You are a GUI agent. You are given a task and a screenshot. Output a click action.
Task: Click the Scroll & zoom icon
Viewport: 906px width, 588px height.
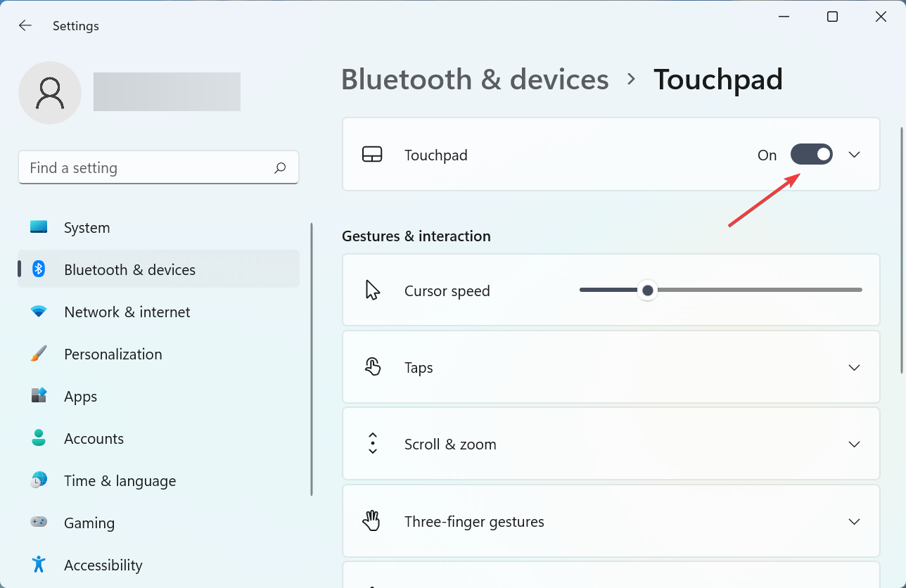point(372,443)
